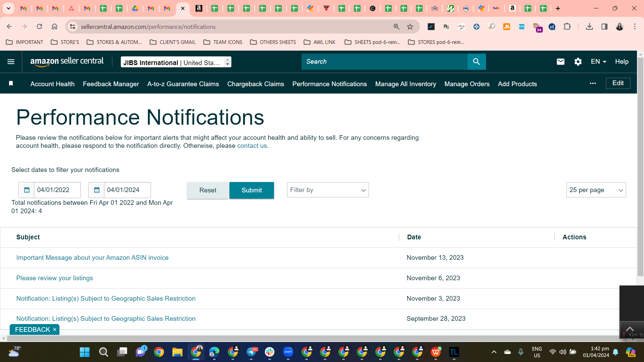Open Slack from the taskbar
Screen dimensions: 644x362
(270, 352)
